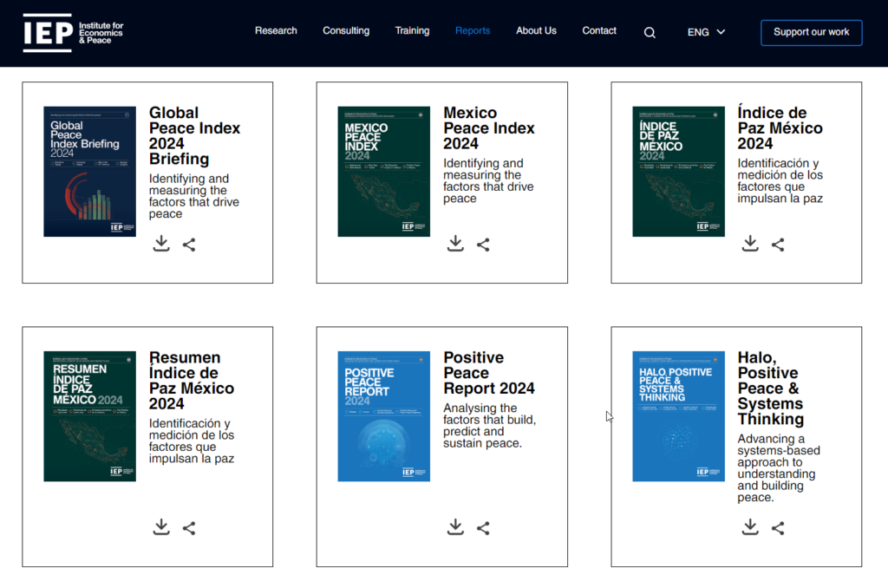Download Global Peace Index 2024 Briefing
The image size is (888, 588).
coord(161,244)
